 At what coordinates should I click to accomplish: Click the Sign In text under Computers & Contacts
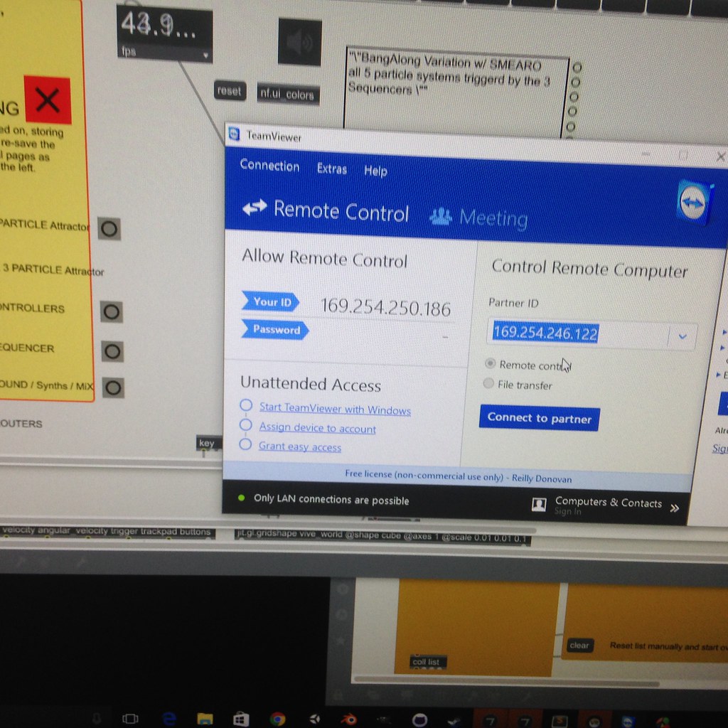tap(567, 511)
